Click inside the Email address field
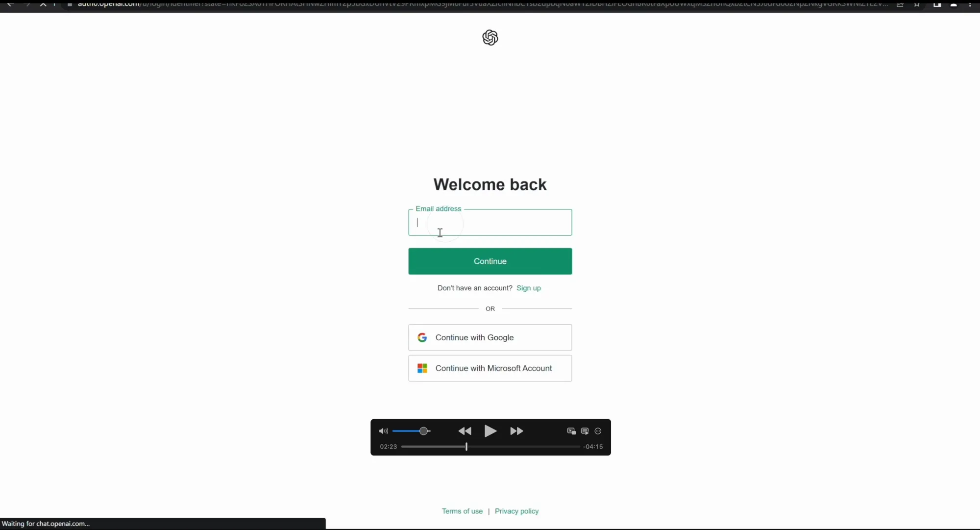980x530 pixels. click(490, 222)
